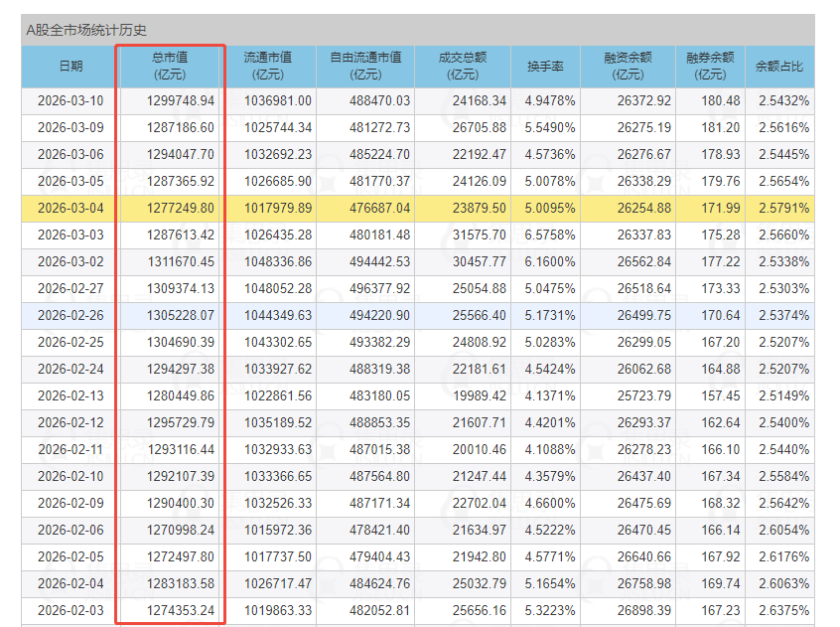840x627 pixels.
Task: Click the 自由流通市值 column header
Action: coord(366,67)
